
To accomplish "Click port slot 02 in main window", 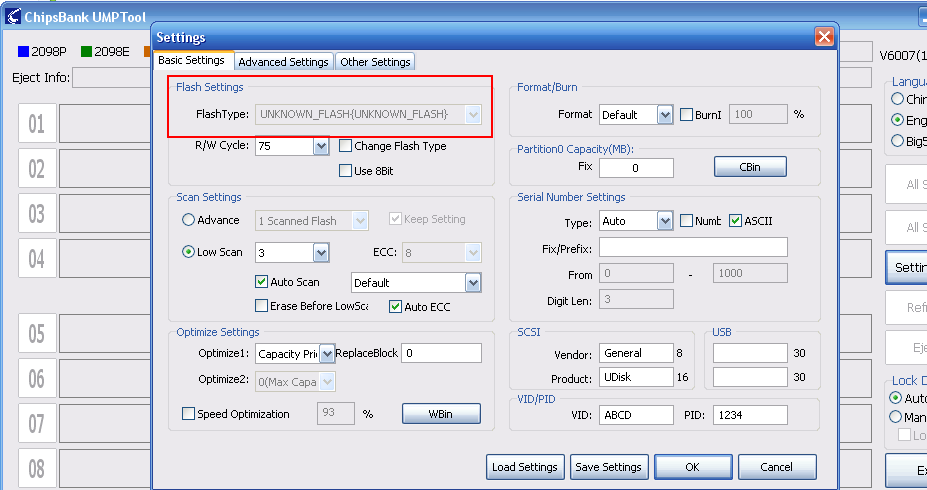I will (x=37, y=168).
